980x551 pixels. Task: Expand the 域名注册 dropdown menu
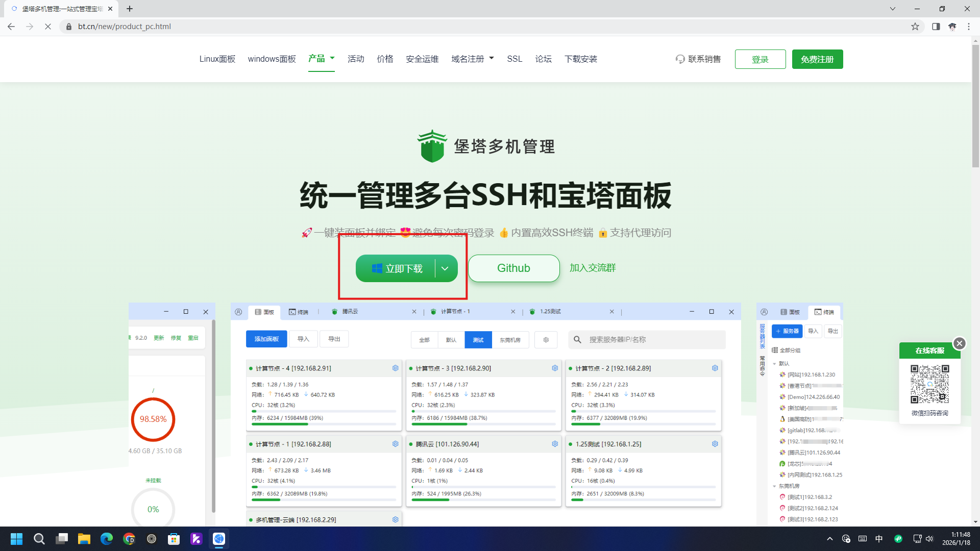click(x=473, y=59)
